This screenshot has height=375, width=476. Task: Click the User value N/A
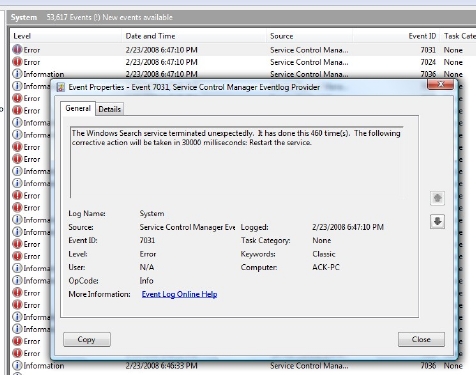pos(147,267)
